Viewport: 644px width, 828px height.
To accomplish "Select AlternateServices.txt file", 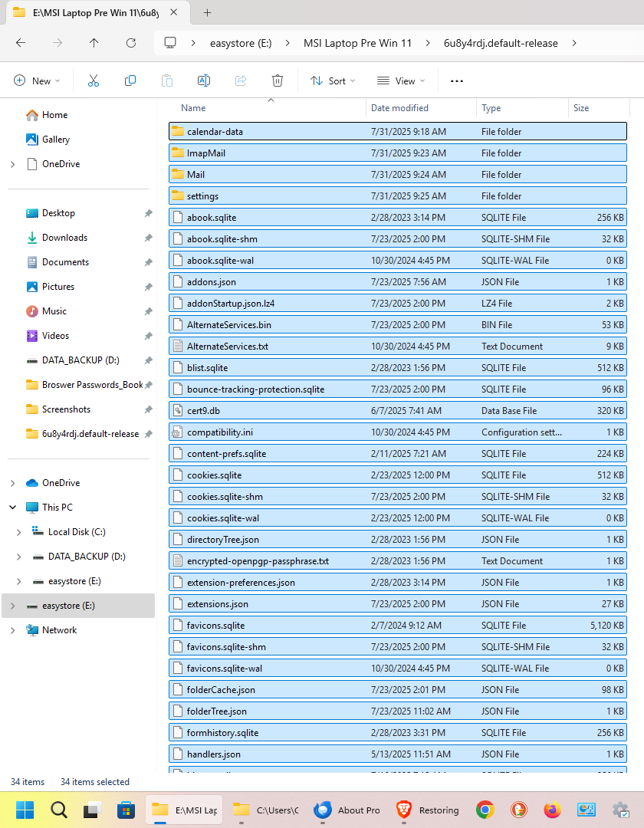I will tap(397, 347).
